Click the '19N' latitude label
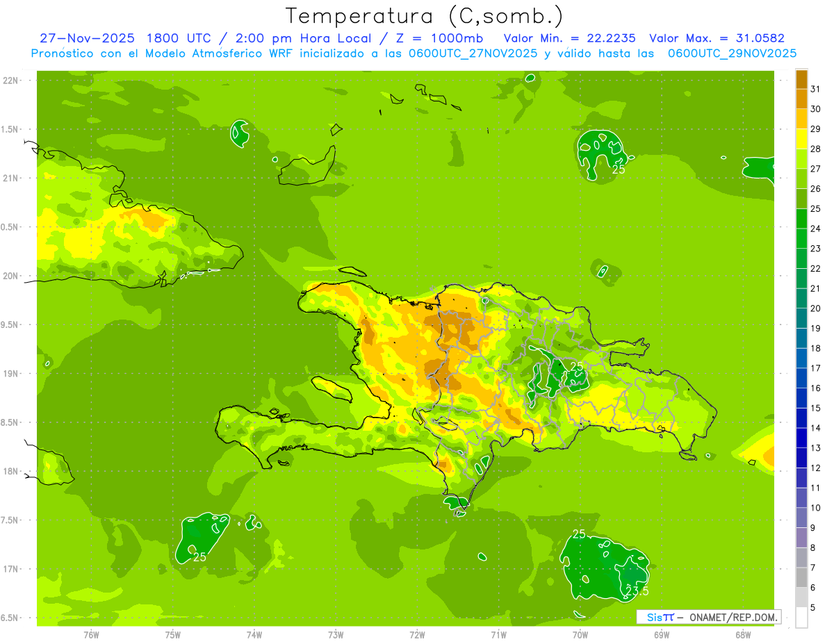 click(x=10, y=374)
